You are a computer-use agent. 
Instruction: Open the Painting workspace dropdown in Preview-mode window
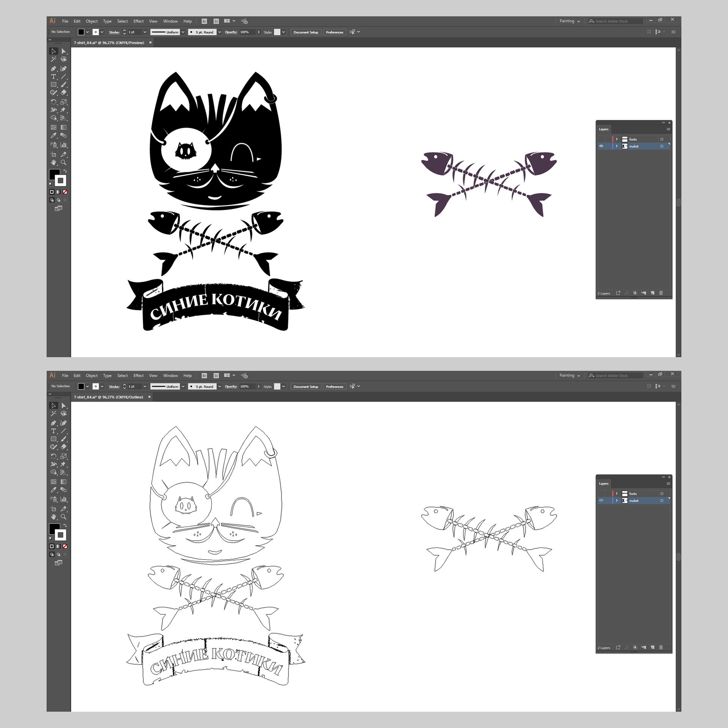570,21
